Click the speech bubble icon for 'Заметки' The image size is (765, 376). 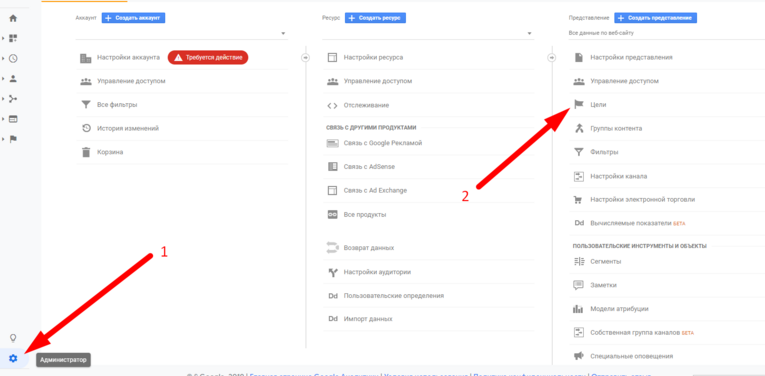pyautogui.click(x=579, y=285)
